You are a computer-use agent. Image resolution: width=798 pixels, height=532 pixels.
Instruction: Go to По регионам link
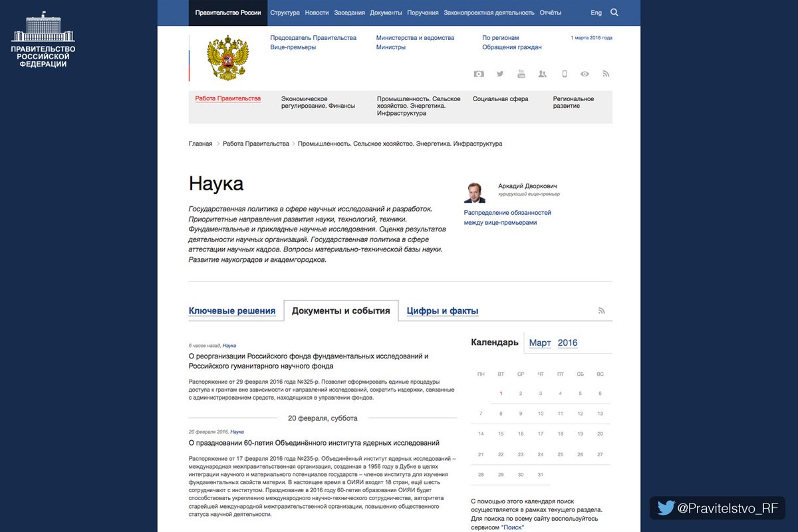501,38
